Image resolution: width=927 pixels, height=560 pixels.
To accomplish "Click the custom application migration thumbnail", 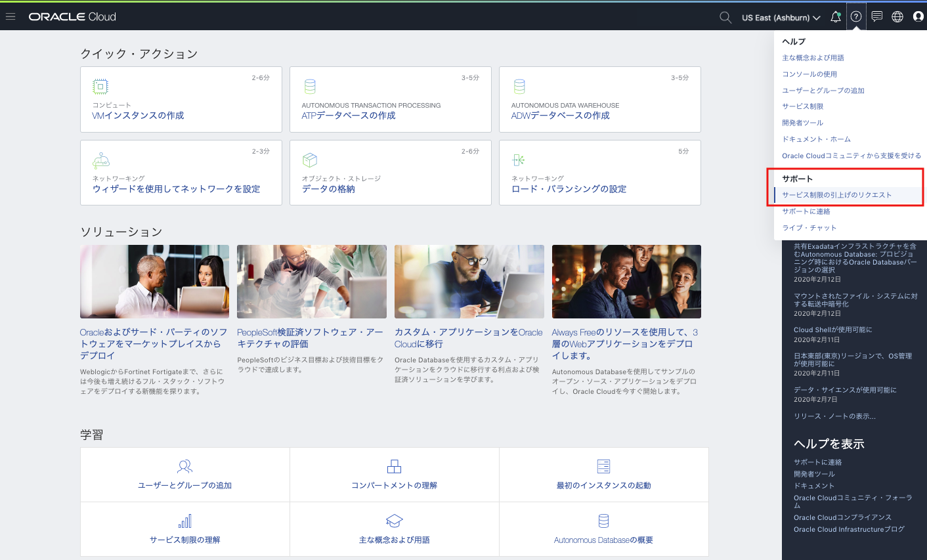I will pyautogui.click(x=469, y=282).
